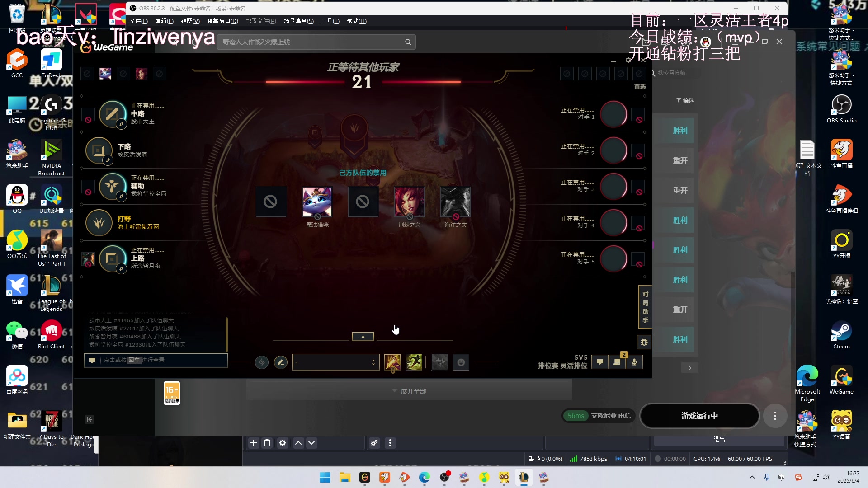
Task: Open the notifications icon with badge 2
Action: coord(617,362)
